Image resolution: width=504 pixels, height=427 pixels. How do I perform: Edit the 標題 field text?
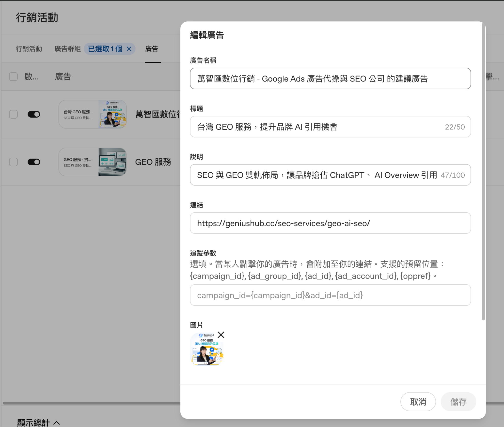[x=330, y=127]
